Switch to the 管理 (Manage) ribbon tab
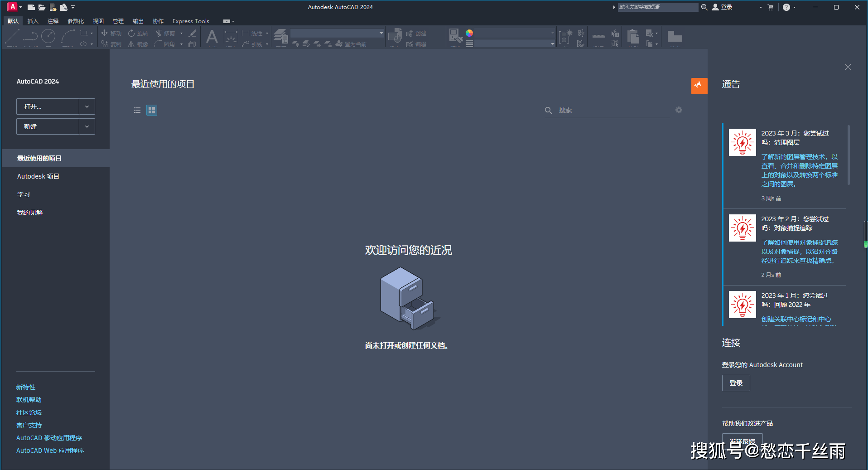 [118, 21]
